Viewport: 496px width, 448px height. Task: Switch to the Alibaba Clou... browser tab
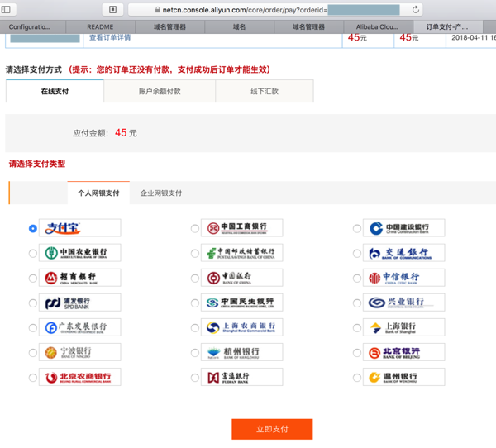pyautogui.click(x=377, y=27)
